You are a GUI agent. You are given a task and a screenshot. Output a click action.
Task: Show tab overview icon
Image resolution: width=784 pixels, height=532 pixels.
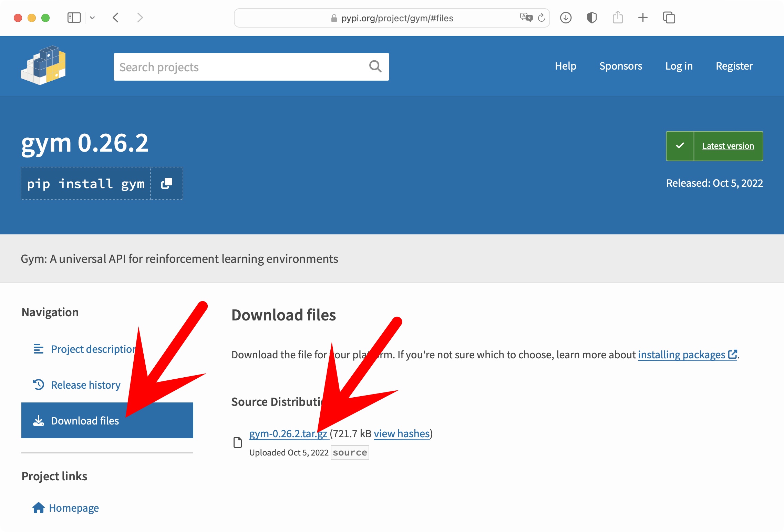[669, 18]
